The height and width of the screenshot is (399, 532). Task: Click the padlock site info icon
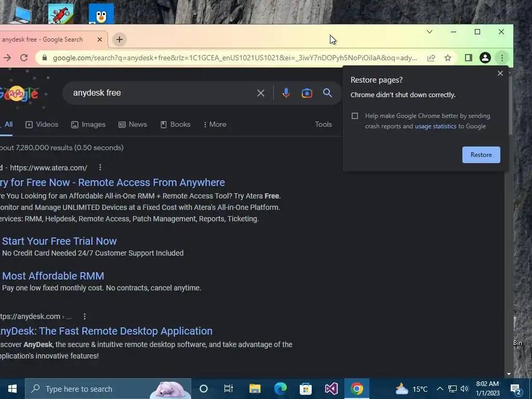pyautogui.click(x=45, y=58)
